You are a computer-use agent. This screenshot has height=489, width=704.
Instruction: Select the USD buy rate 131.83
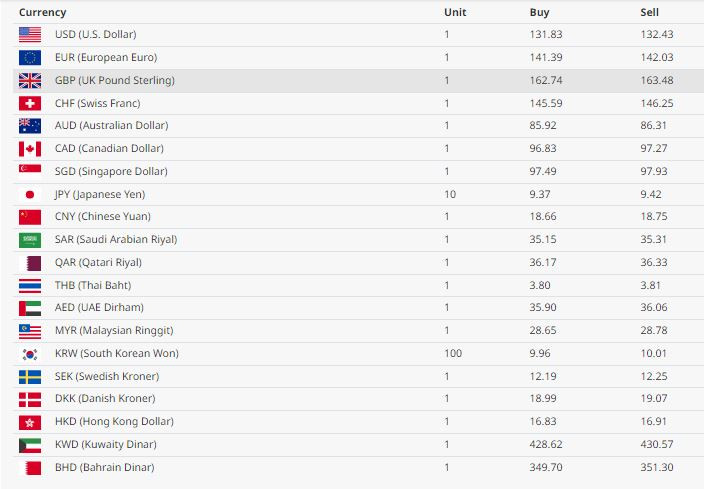pos(546,34)
